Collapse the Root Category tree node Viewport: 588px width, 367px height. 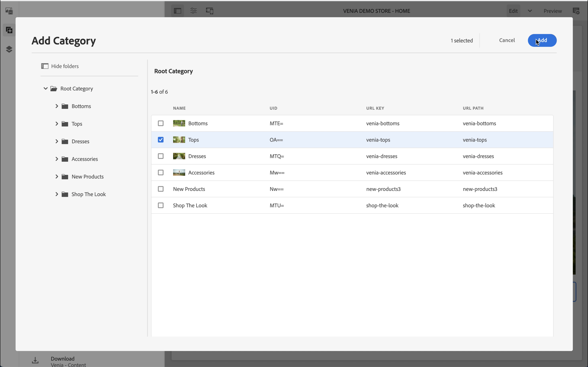(45, 89)
